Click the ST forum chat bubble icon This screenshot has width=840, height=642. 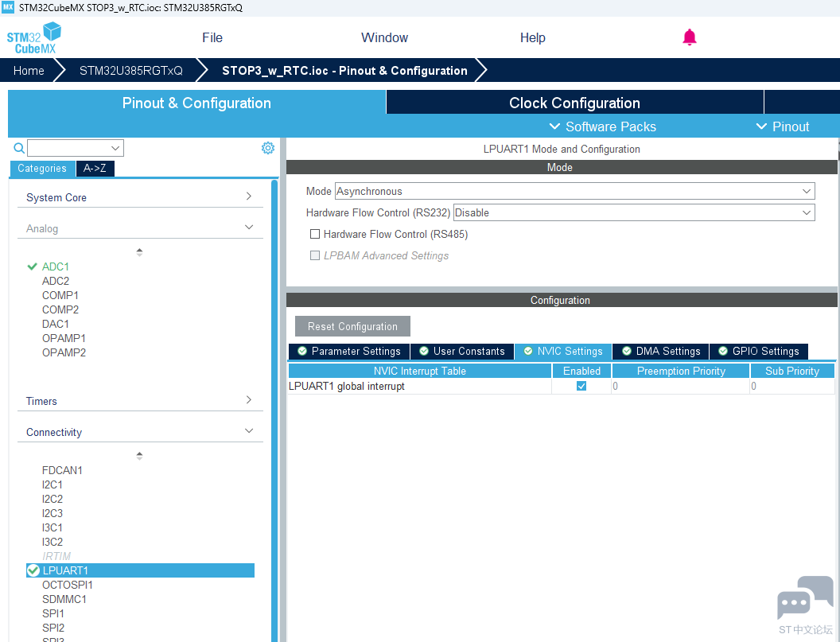805,599
